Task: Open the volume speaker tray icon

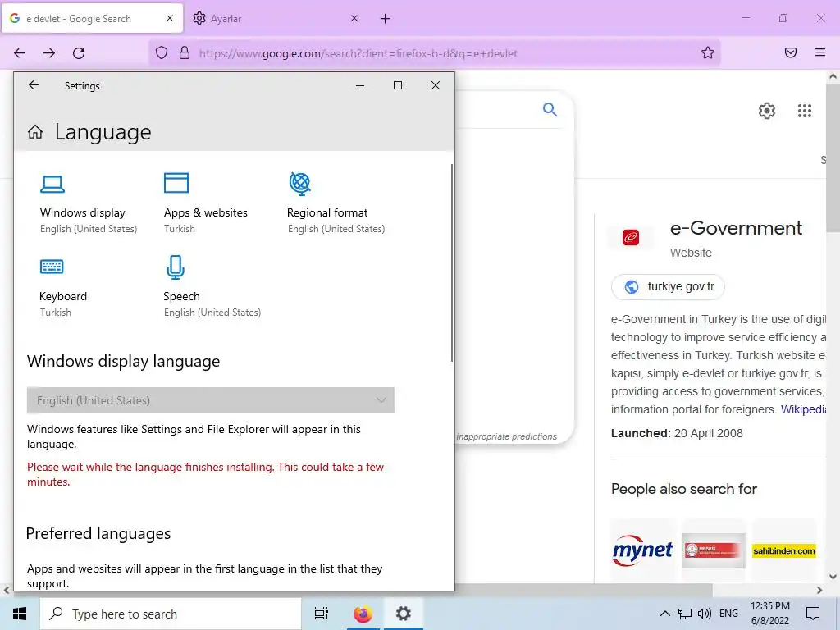Action: [x=705, y=614]
